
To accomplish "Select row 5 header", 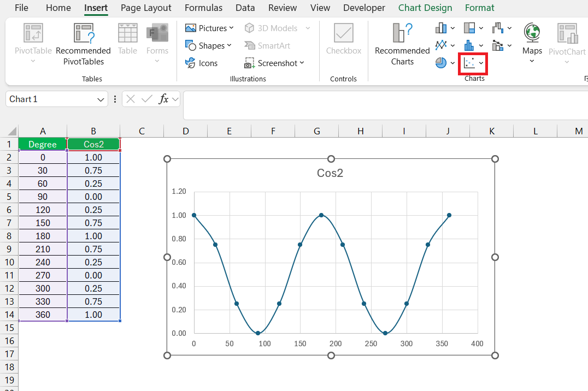I will pyautogui.click(x=9, y=197).
